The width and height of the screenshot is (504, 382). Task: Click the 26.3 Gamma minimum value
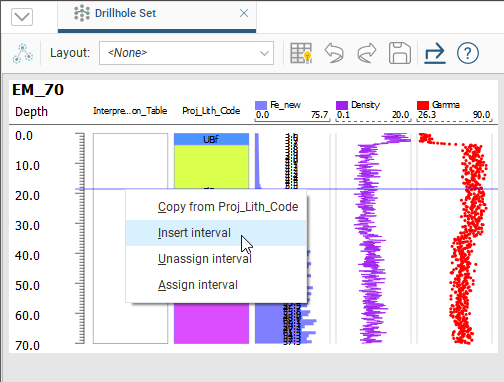(x=427, y=115)
